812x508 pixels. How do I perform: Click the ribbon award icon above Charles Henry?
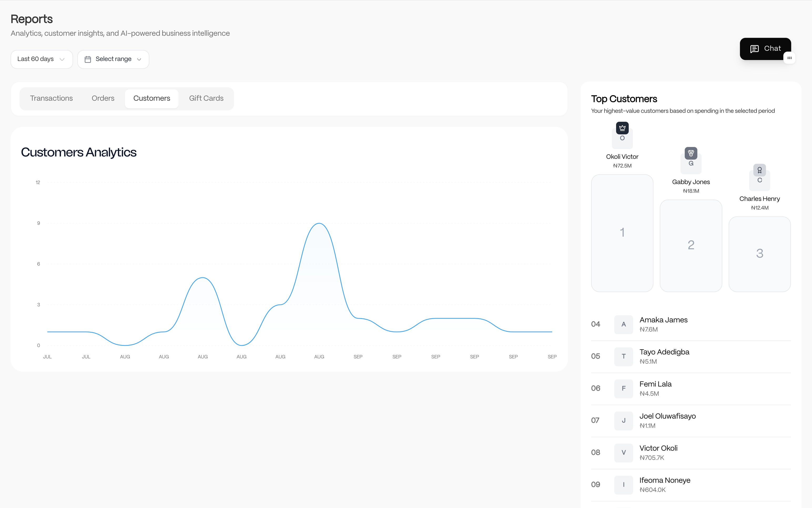coord(759,170)
